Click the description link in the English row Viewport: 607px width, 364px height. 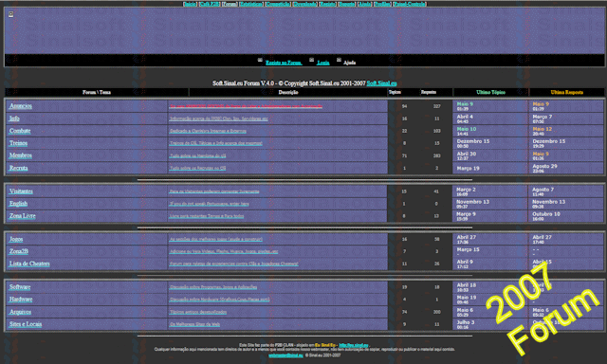pos(209,204)
